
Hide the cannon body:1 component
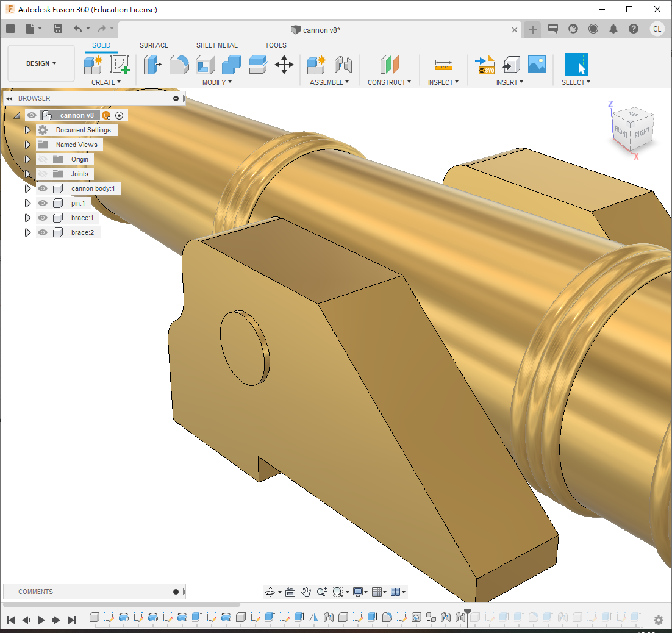coord(43,188)
